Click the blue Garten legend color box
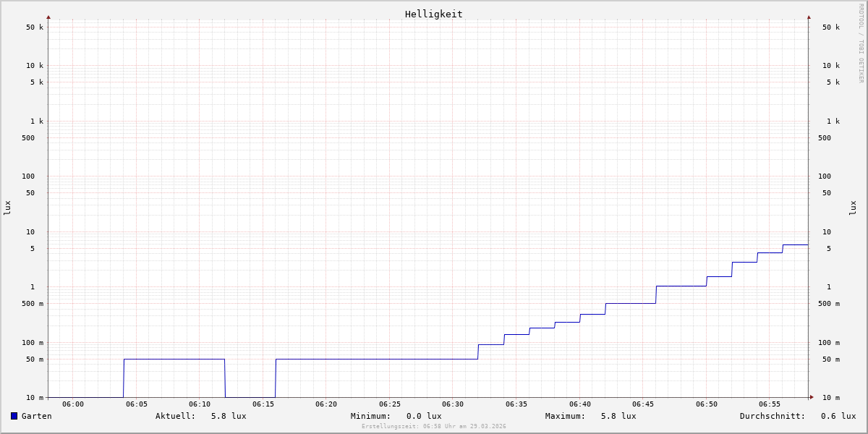This screenshot has height=434, width=868. tap(14, 416)
